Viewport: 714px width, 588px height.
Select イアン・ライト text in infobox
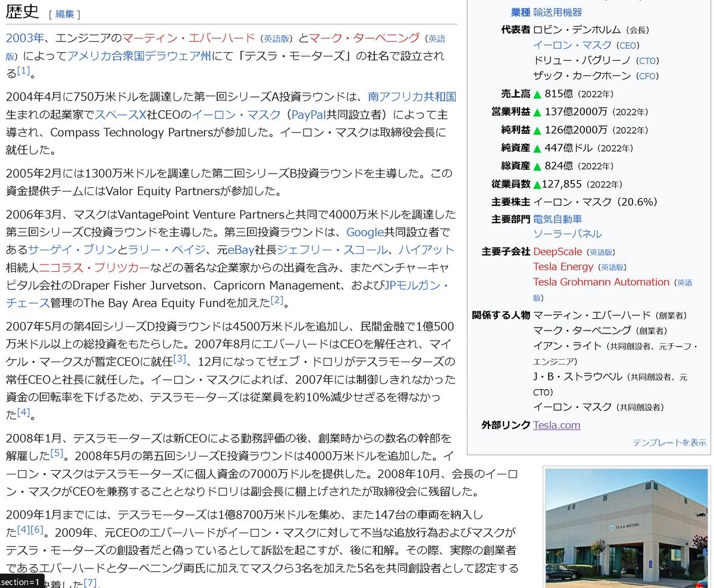point(568,345)
